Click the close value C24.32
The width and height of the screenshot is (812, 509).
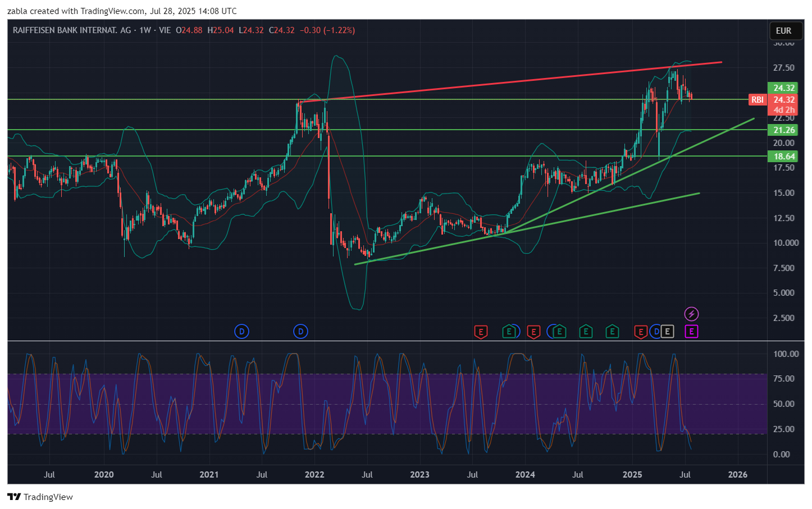(281, 30)
